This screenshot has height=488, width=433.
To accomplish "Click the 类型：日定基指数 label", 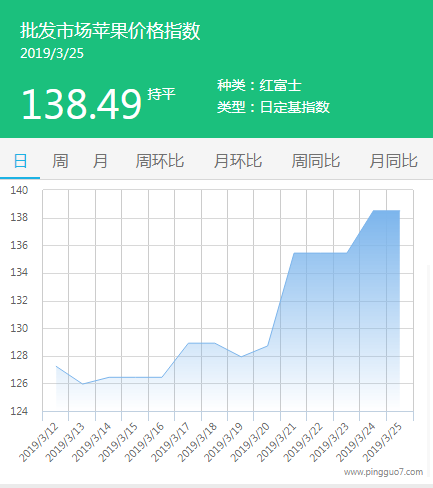I will coord(273,107).
